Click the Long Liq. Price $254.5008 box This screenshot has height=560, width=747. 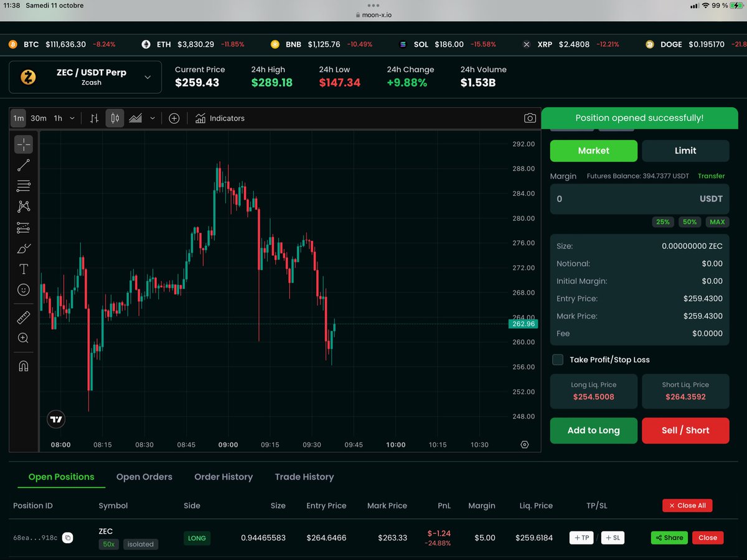coord(594,391)
